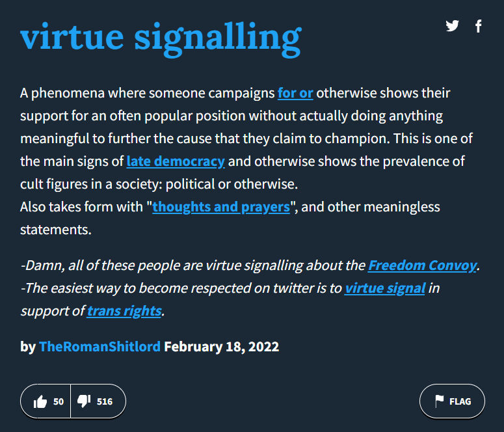Click the "A phenomena where someone campaigns" text
This screenshot has height=432, width=504.
[148, 93]
